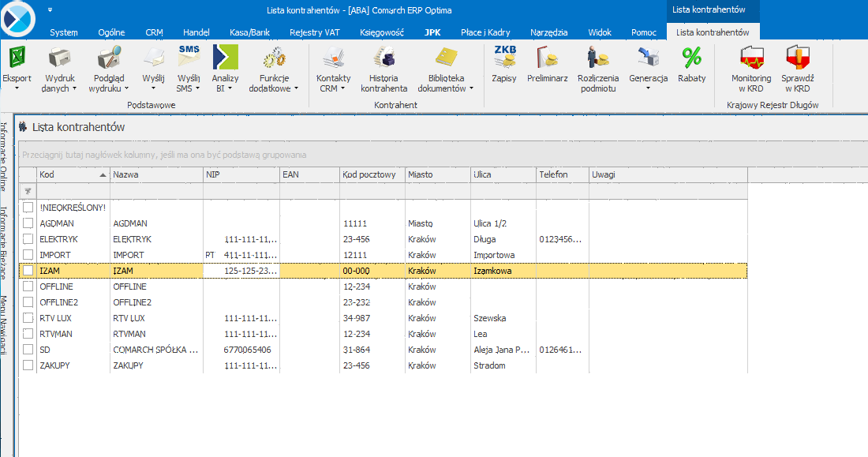Image resolution: width=868 pixels, height=457 pixels.
Task: Open ZKB Zapisy icon
Action: point(504,58)
